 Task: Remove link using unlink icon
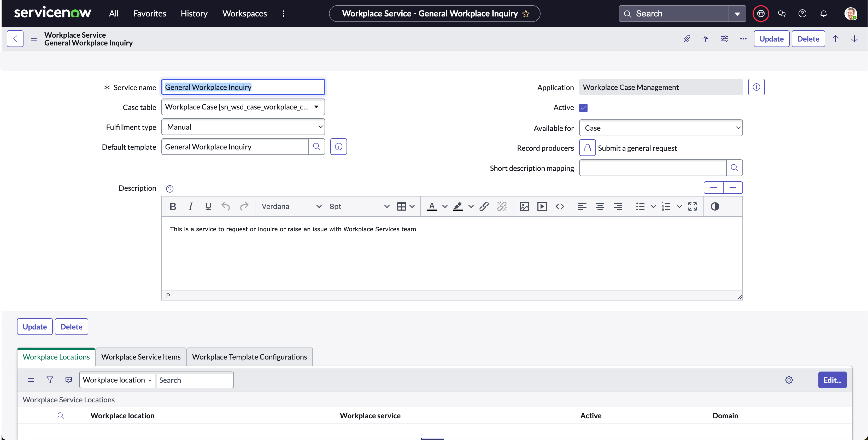coord(502,206)
